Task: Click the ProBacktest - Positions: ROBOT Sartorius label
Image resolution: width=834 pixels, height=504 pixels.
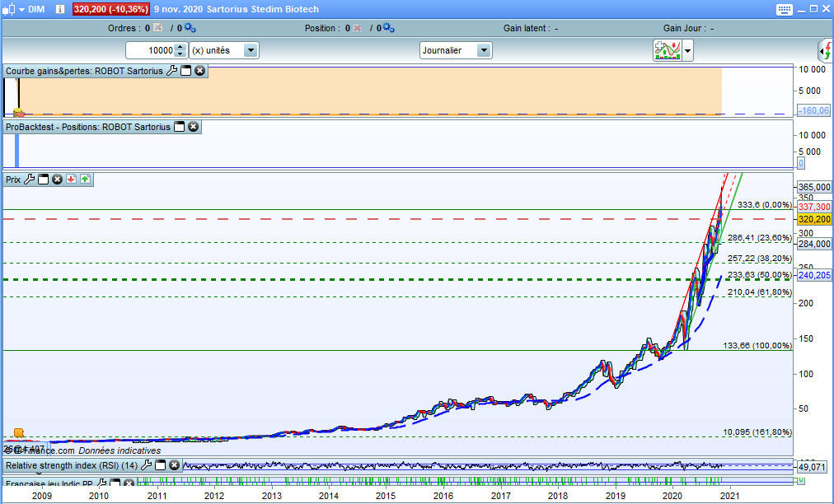Action: [x=87, y=127]
